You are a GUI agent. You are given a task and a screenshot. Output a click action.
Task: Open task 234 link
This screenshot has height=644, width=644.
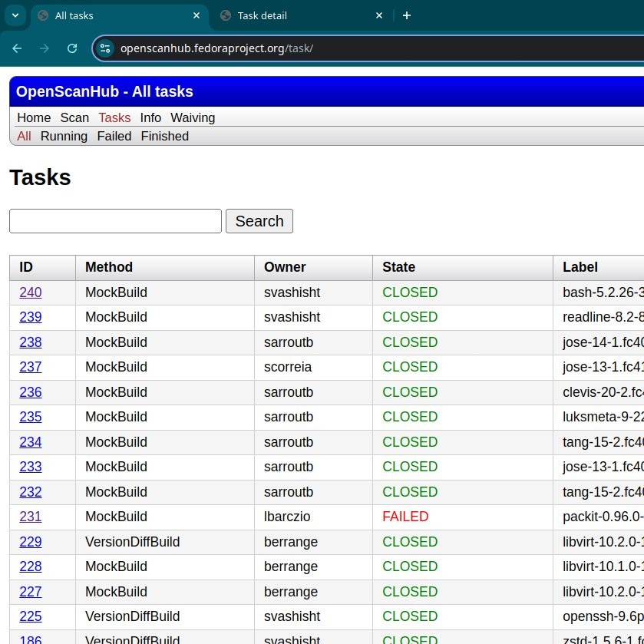(31, 442)
